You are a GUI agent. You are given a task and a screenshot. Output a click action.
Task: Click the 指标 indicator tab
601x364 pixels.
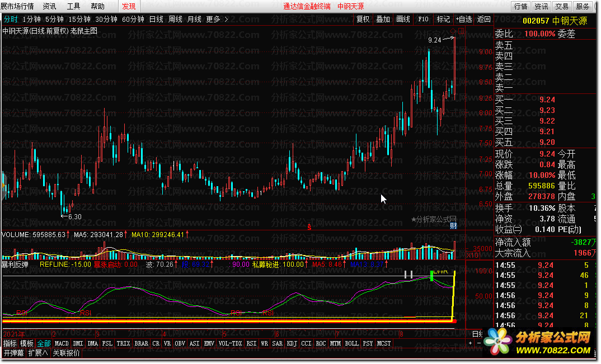tap(10, 344)
